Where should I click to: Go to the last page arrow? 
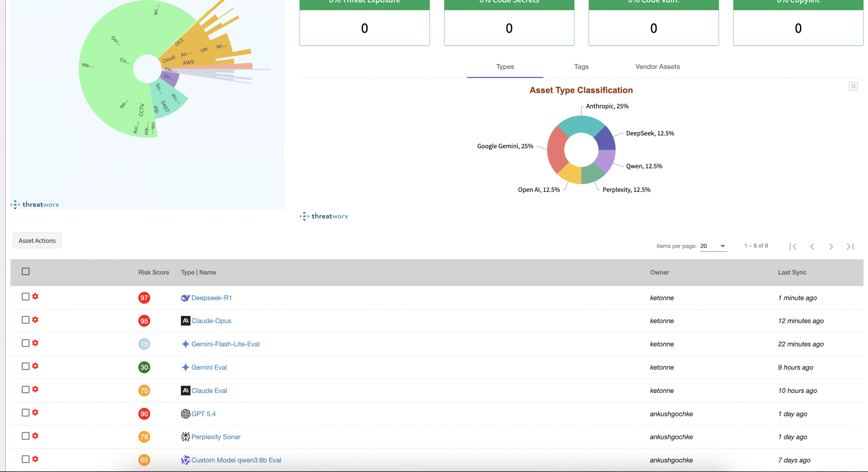pyautogui.click(x=850, y=246)
